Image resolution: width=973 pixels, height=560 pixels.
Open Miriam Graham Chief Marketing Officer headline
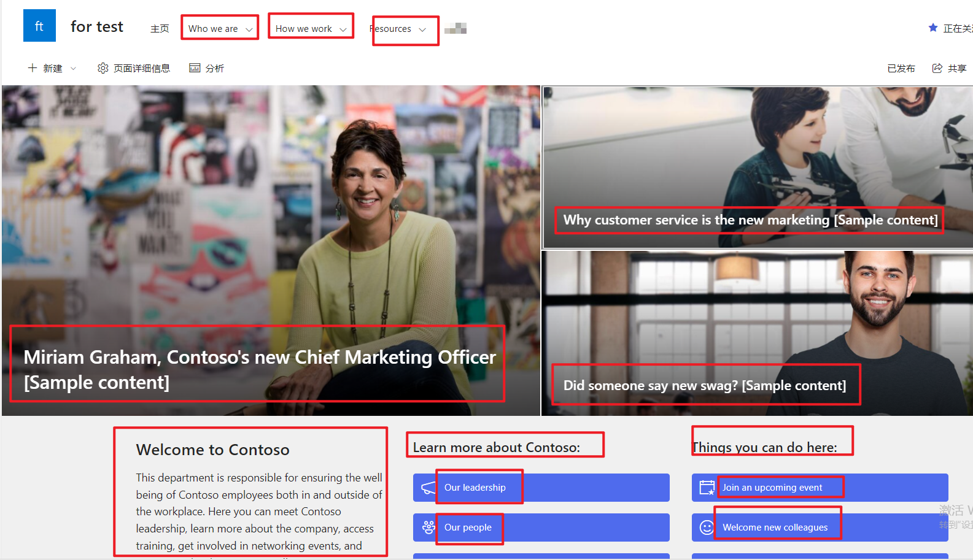(260, 369)
